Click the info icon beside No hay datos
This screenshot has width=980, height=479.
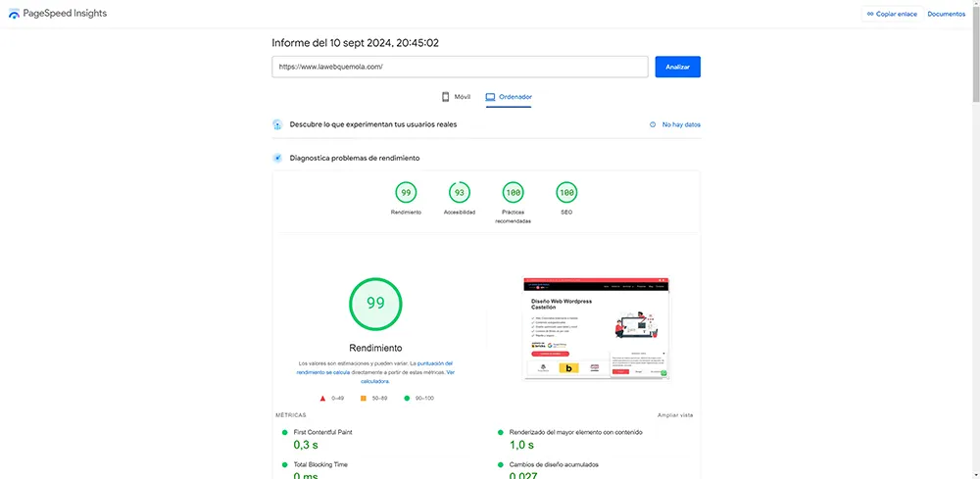653,125
